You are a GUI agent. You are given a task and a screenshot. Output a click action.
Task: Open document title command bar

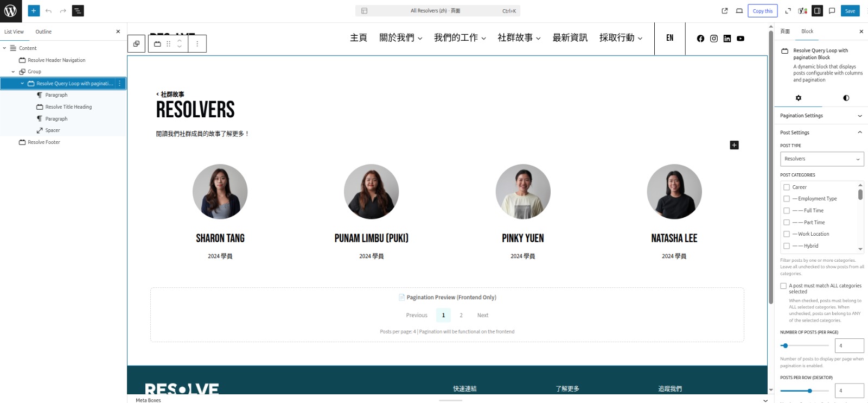438,11
